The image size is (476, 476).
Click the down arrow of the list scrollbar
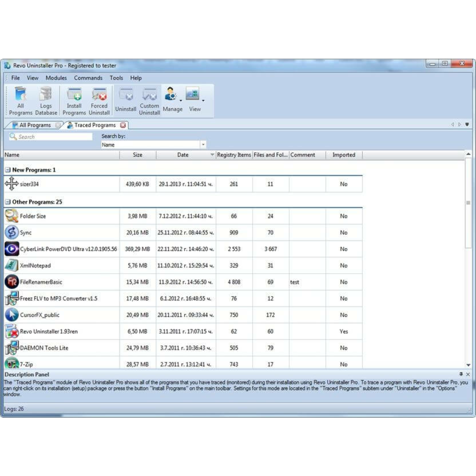point(468,365)
